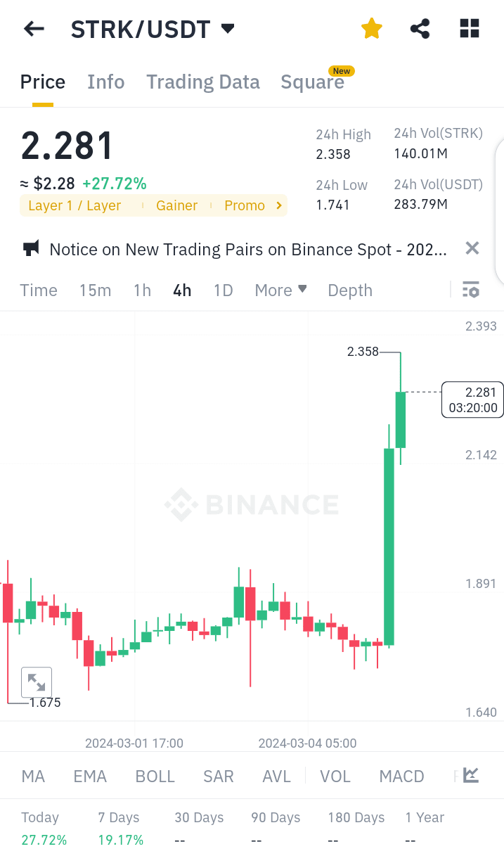The image size is (504, 856).
Task: Open the share options icon
Action: click(420, 29)
